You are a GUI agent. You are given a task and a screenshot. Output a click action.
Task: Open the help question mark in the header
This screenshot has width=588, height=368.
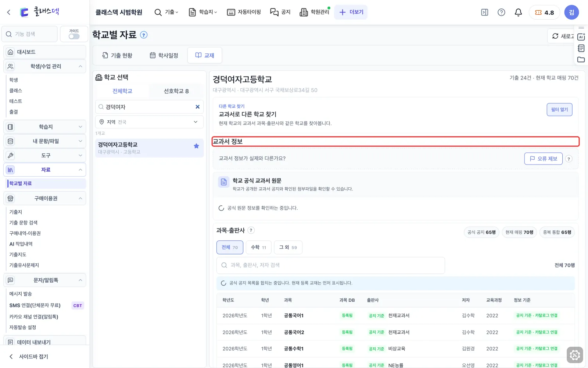point(501,12)
